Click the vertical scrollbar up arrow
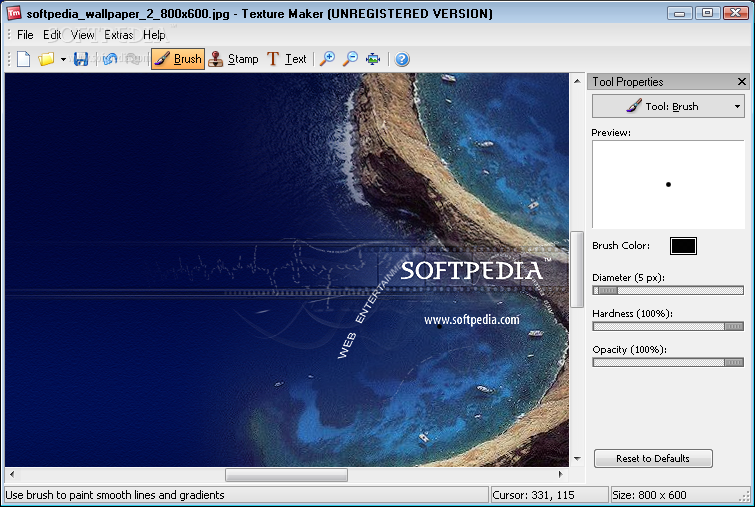755x507 pixels. pyautogui.click(x=577, y=81)
